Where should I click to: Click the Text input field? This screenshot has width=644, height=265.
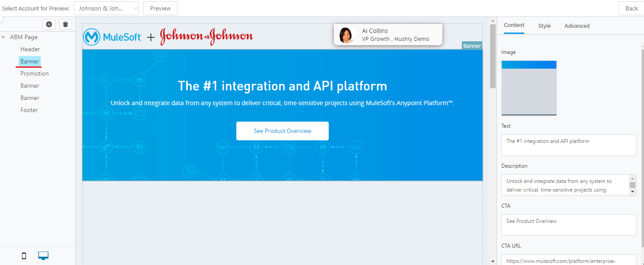tap(569, 145)
